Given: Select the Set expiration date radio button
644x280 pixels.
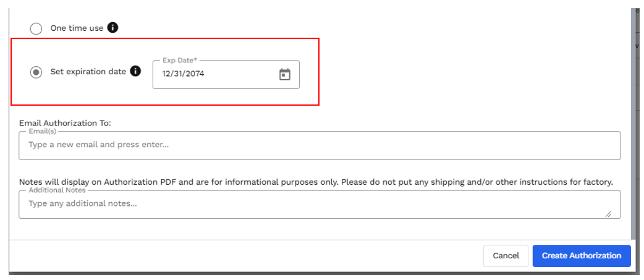Looking at the screenshot, I should coord(36,72).
